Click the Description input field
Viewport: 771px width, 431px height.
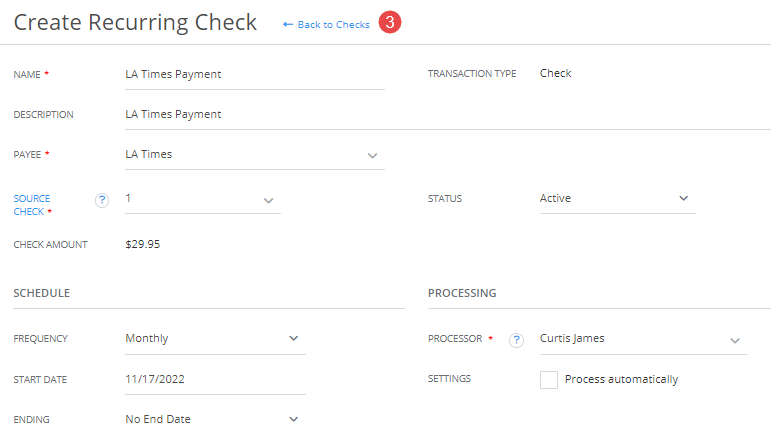click(448, 115)
